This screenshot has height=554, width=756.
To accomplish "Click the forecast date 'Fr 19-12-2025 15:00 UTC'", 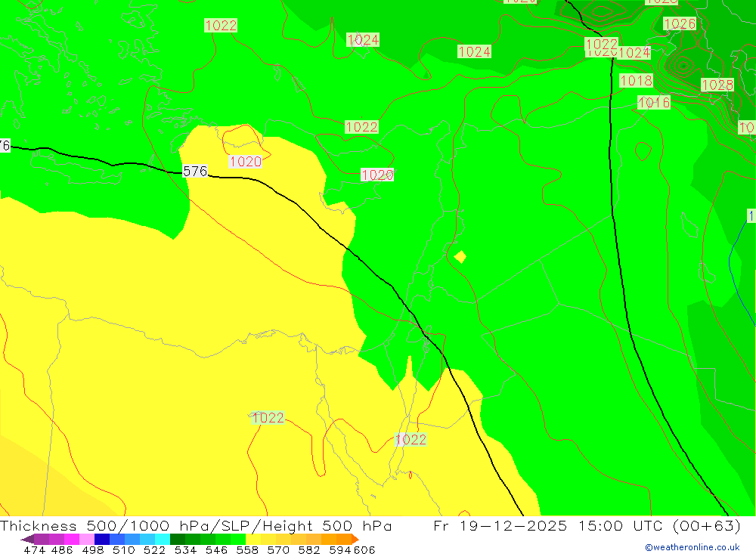I will pyautogui.click(x=547, y=525).
